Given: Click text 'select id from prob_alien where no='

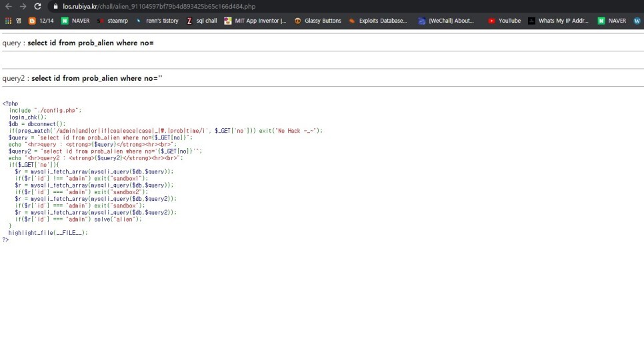Looking at the screenshot, I should 91,43.
